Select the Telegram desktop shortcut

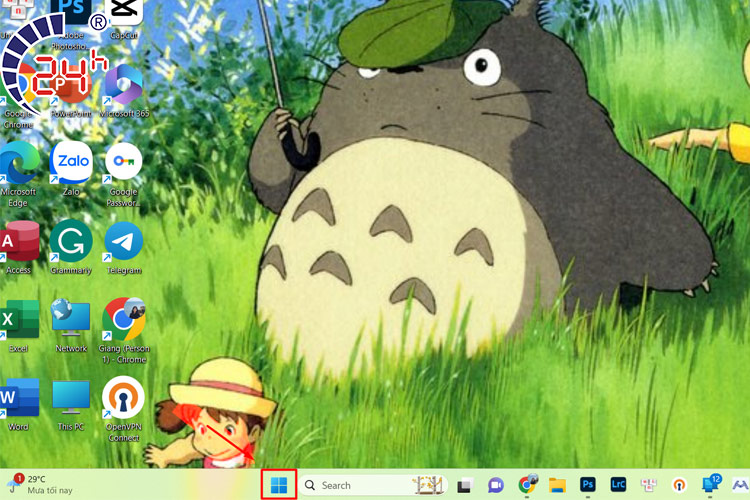[123, 247]
